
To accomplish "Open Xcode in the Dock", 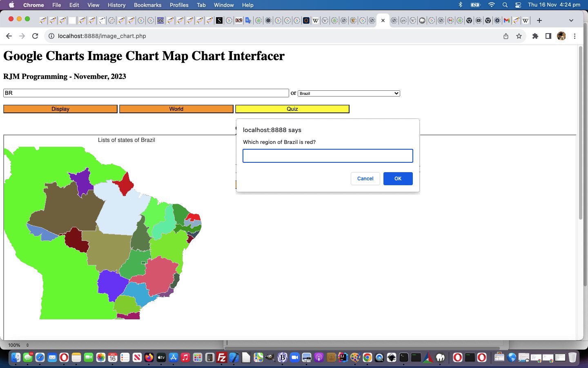I will coord(234,358).
